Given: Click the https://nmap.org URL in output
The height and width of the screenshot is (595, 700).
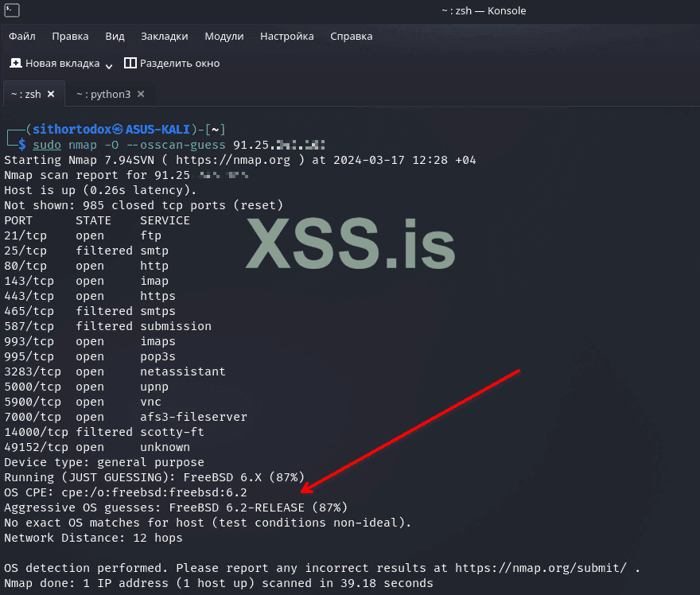Looking at the screenshot, I should tap(232, 160).
